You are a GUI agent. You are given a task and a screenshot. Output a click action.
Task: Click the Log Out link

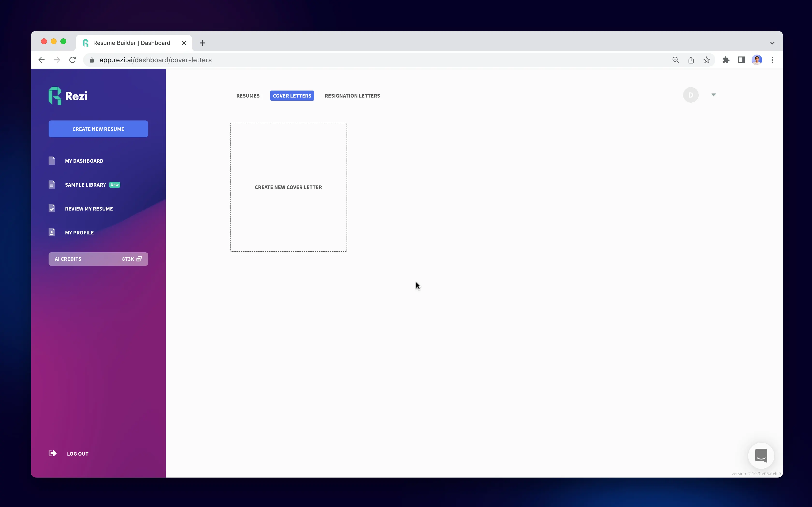click(x=78, y=454)
